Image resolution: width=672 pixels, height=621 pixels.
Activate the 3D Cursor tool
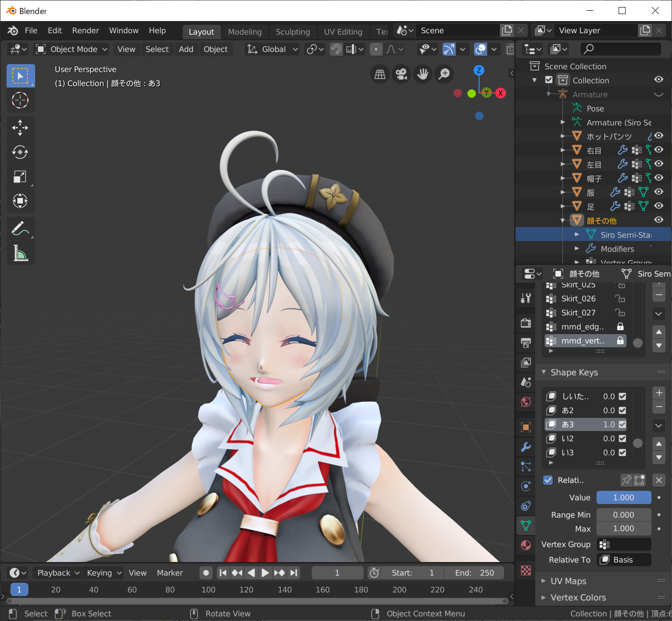[20, 100]
